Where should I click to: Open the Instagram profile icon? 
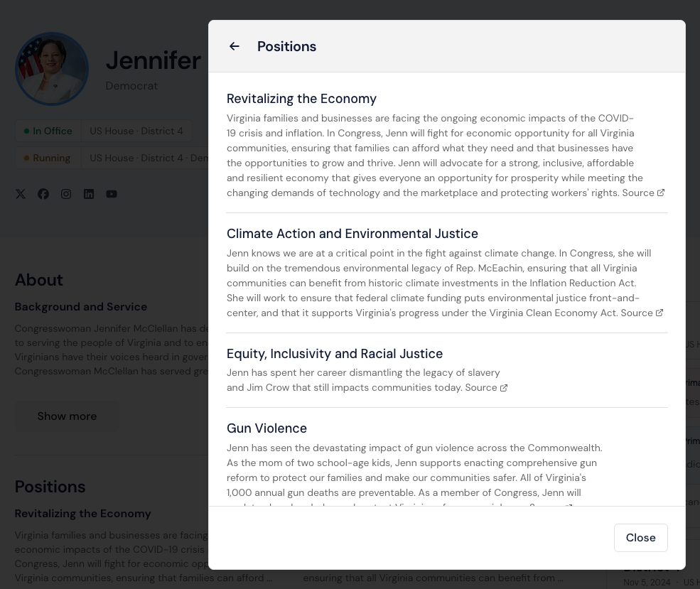pyautogui.click(x=66, y=194)
